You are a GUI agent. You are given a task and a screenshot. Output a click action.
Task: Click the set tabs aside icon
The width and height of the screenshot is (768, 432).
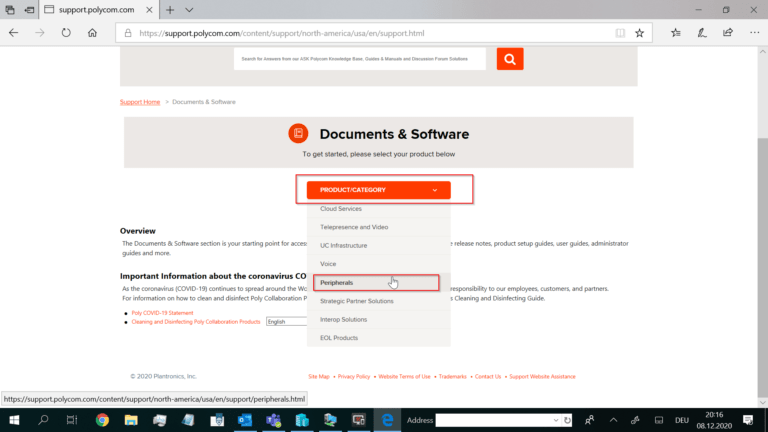(29, 10)
